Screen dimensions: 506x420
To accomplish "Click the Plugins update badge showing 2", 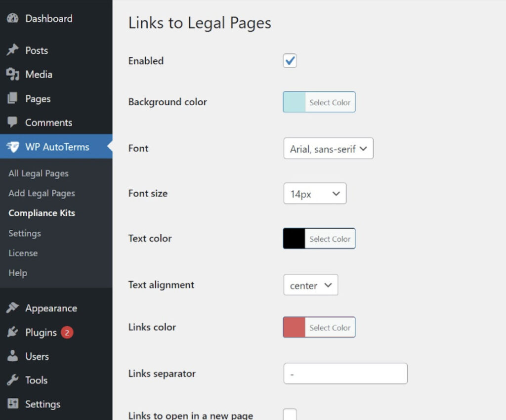I will tap(67, 332).
